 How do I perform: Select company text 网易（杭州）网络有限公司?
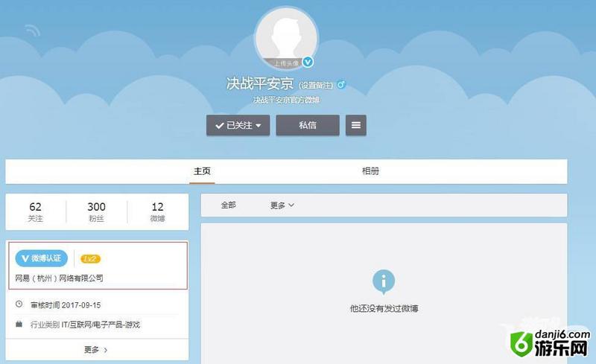(x=60, y=278)
